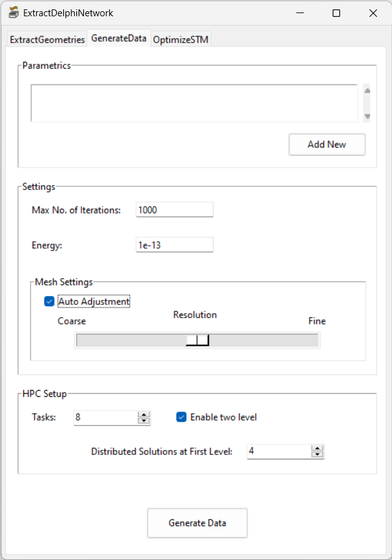Toggle the Auto Adjustment checkbox
Screen dimensions: 392x560
(x=50, y=301)
